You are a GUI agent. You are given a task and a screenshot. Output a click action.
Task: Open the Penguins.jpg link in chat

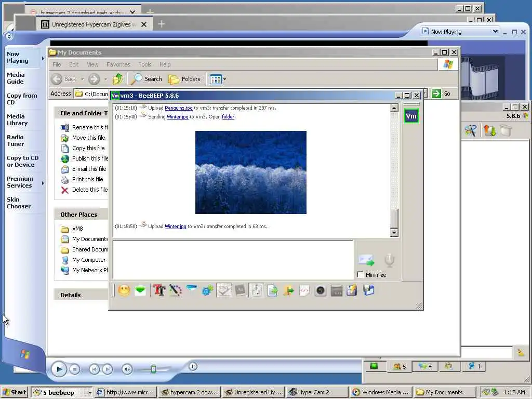click(x=179, y=108)
